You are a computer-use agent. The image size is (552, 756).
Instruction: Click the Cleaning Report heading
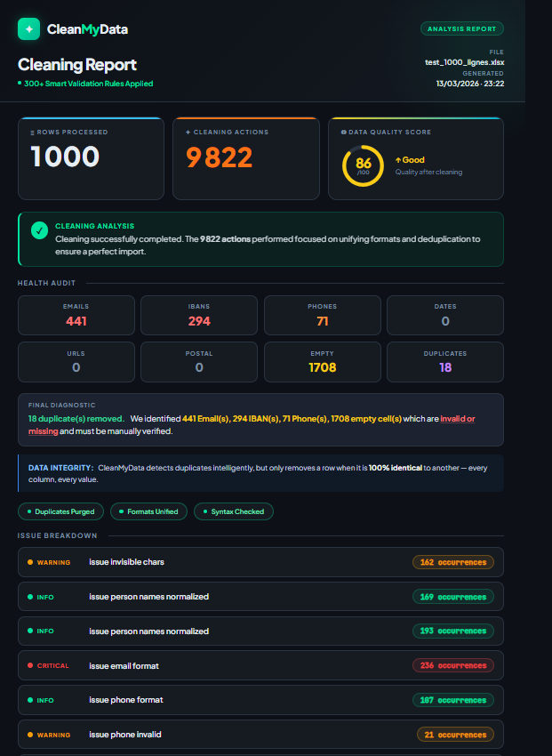[x=77, y=65]
